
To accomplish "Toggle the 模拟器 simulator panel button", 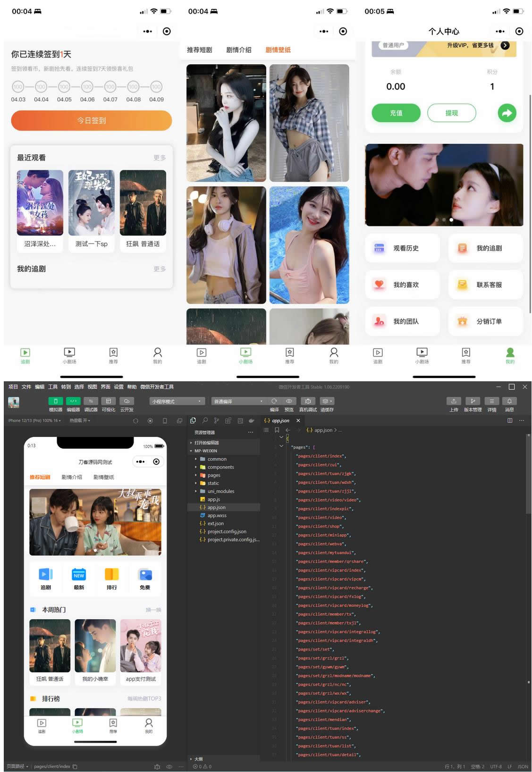I will [55, 401].
